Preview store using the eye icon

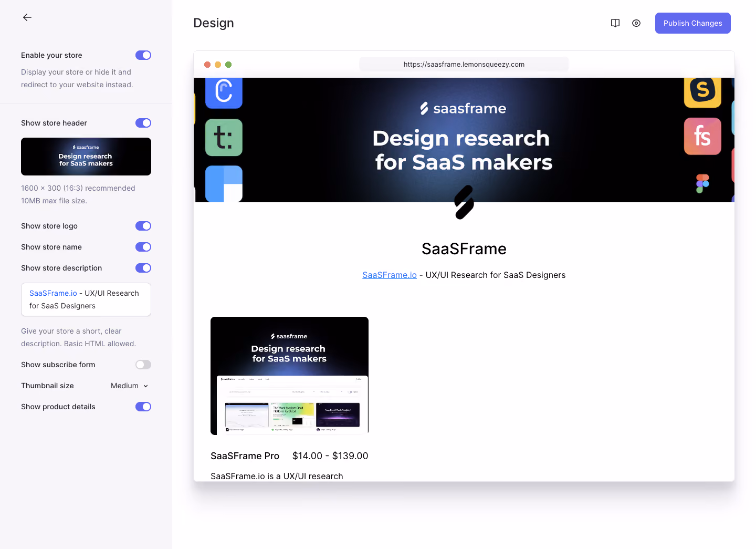(636, 23)
